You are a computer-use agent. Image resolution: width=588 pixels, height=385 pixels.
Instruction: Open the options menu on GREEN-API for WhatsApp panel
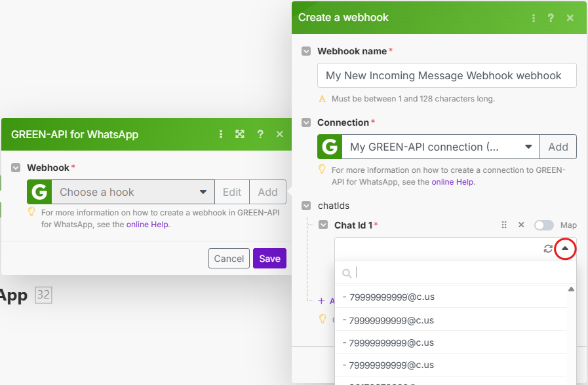[x=220, y=134]
